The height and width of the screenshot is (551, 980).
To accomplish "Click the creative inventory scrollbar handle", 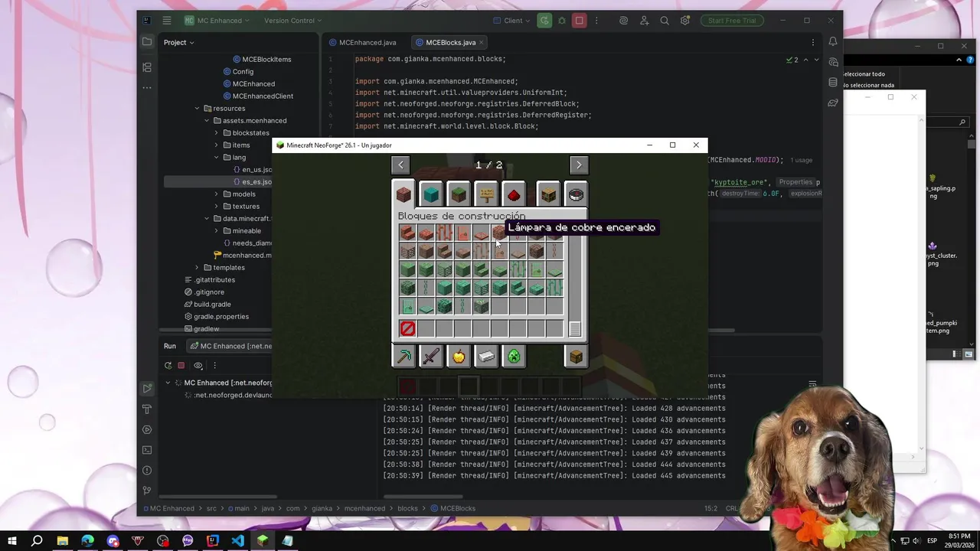I will (575, 328).
